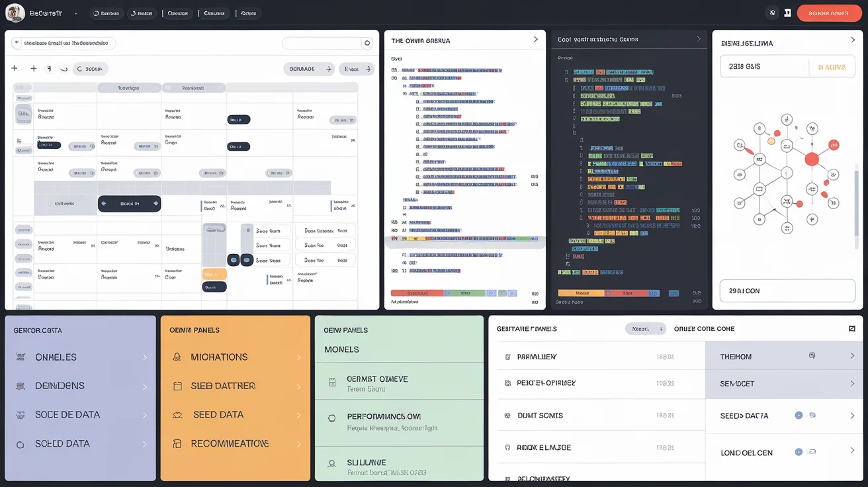Screen dimensions: 868x487
Task: Click the calendar icon beside Sled Dattrer
Action: 176,386
